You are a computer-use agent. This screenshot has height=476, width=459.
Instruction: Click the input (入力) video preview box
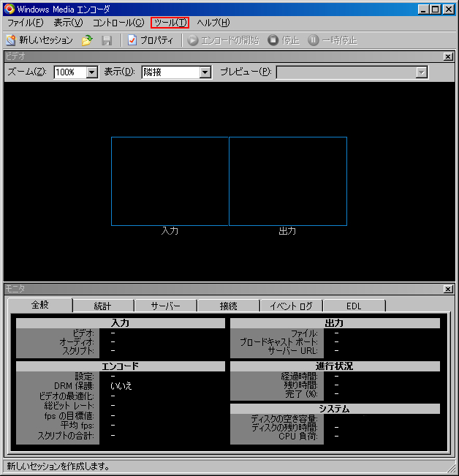pos(170,181)
